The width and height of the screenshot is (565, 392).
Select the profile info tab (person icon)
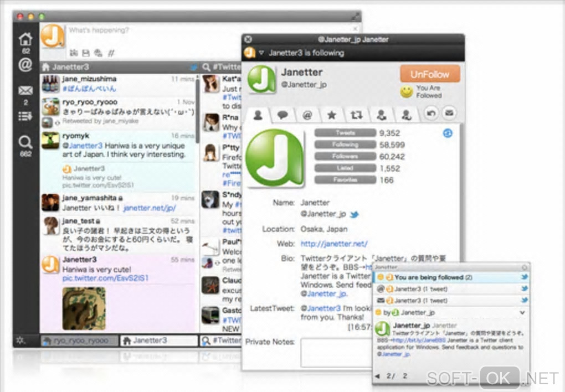point(258,115)
